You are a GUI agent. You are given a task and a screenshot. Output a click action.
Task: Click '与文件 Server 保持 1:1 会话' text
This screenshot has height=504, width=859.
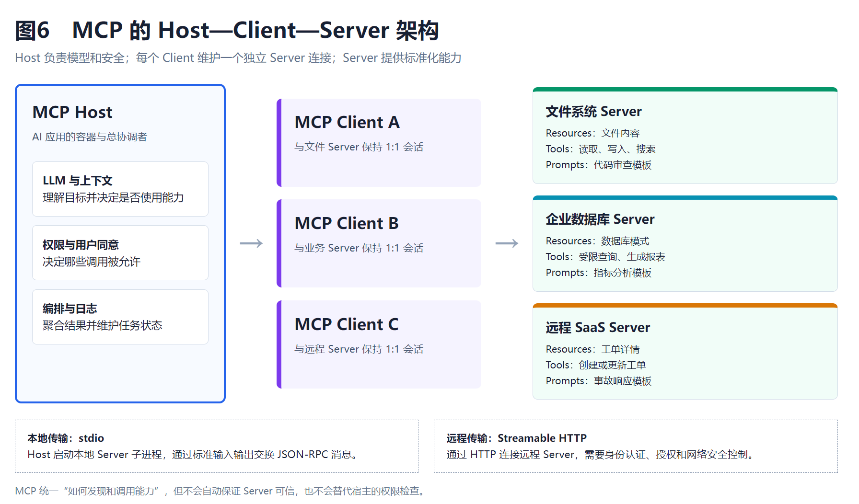[359, 147]
